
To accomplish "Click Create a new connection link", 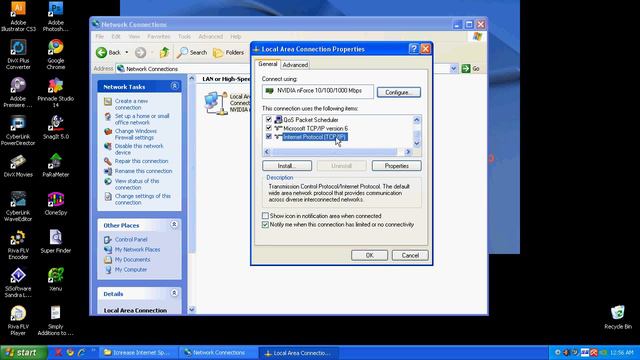I will pyautogui.click(x=131, y=104).
